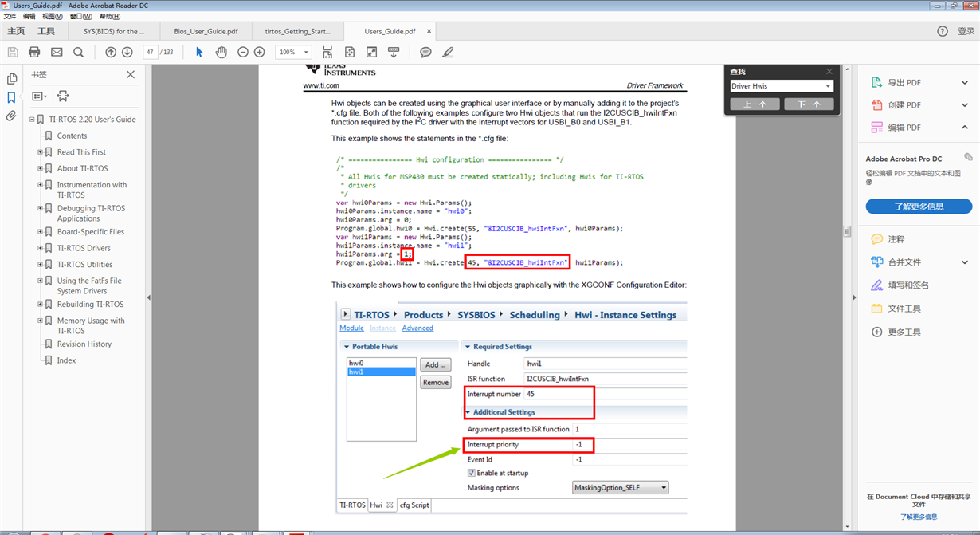
Task: Click 上一个 previous result button
Action: 755,104
